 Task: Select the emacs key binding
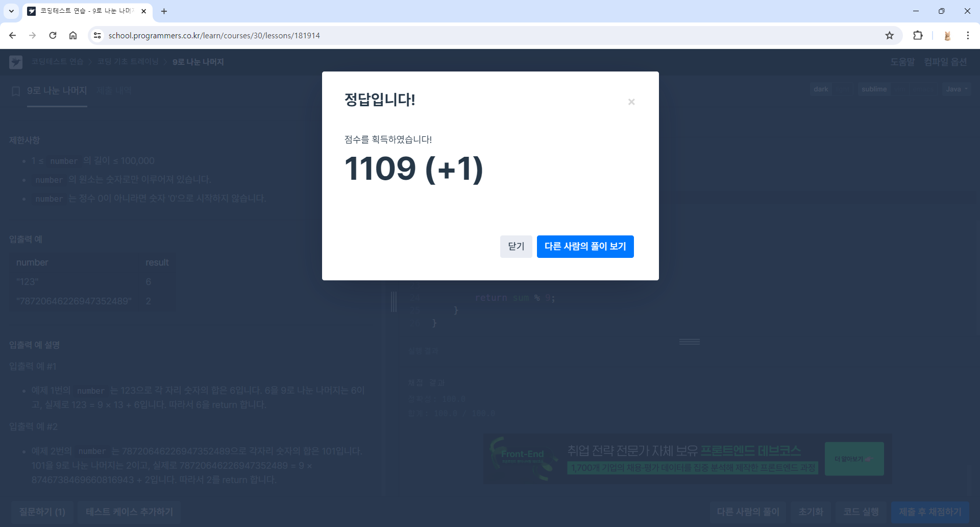(923, 89)
